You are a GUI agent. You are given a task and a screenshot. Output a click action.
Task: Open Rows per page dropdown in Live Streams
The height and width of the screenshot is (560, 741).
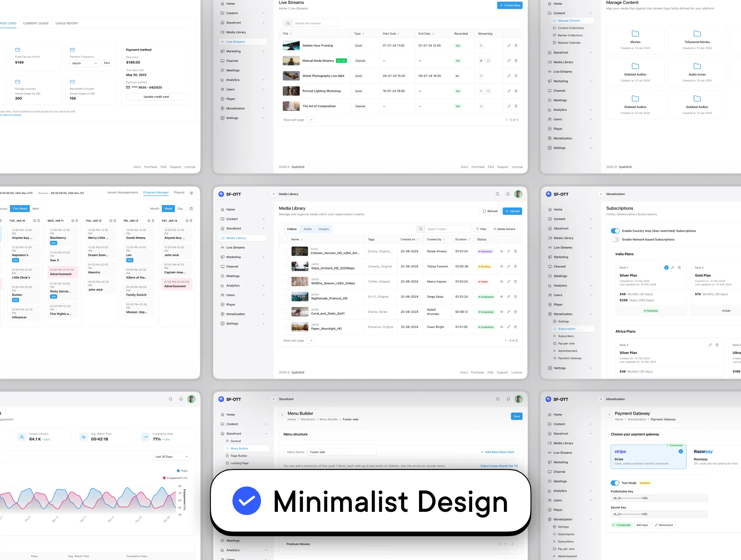311,120
